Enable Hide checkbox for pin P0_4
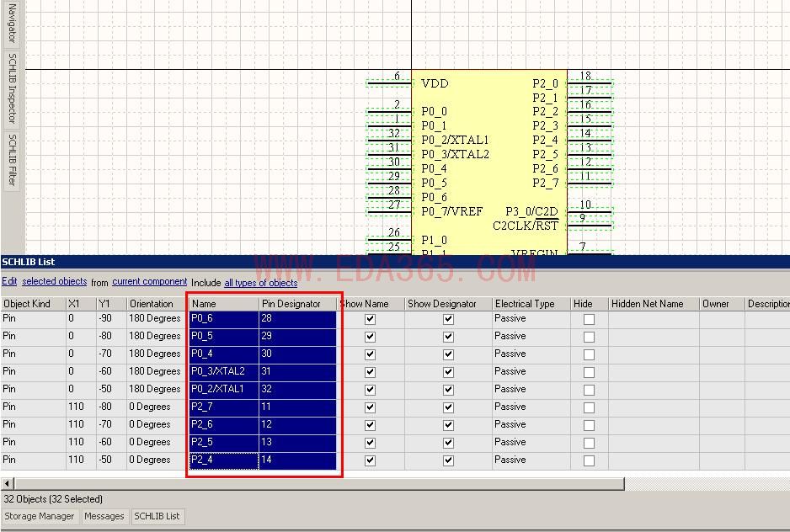 [x=589, y=354]
